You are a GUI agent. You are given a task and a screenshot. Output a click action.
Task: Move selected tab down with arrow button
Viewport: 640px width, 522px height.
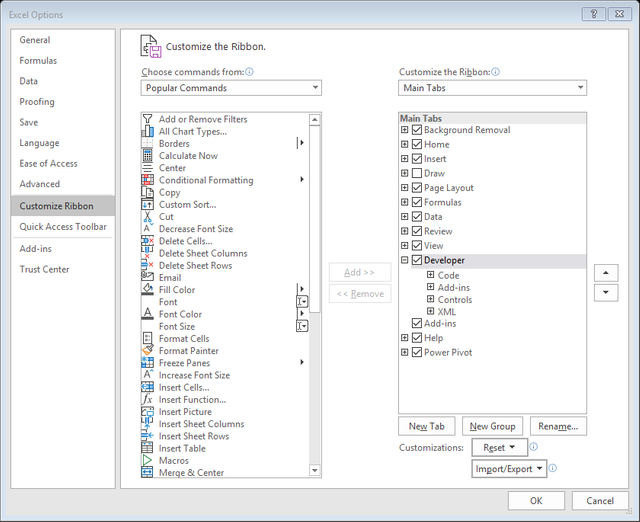click(606, 292)
